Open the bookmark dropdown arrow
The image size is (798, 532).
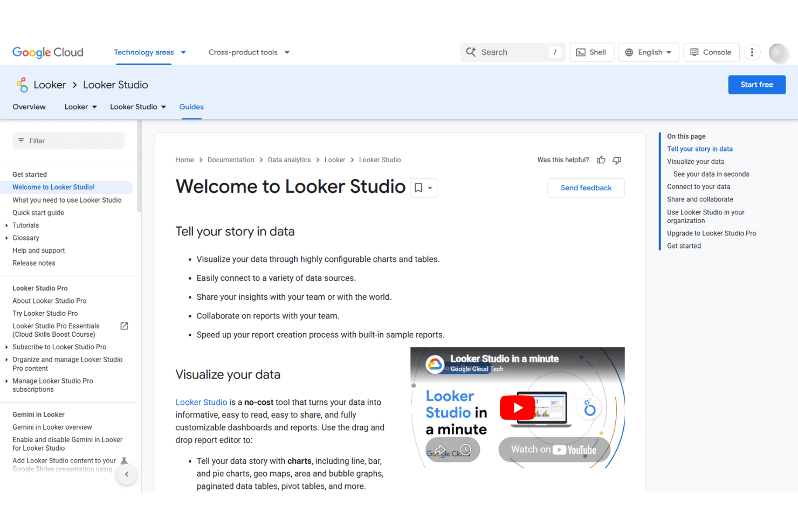(430, 188)
